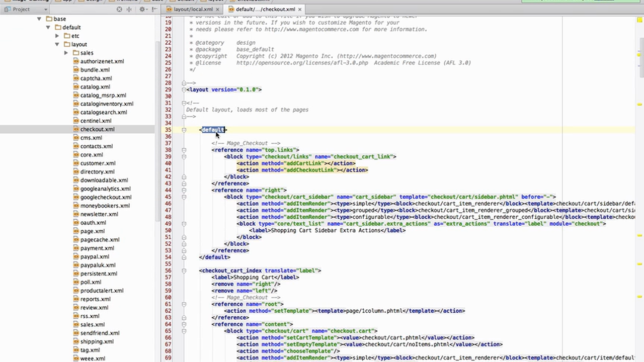Fold the checkout_cart_index block at line 56
The image size is (644, 362).
(x=184, y=270)
